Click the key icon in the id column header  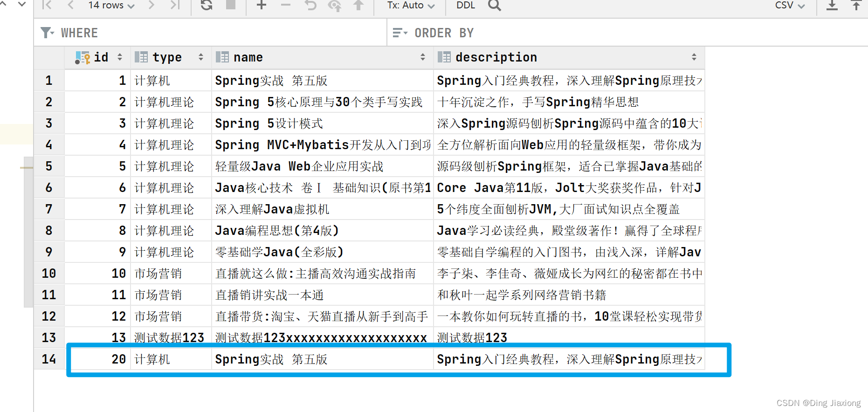click(x=83, y=57)
